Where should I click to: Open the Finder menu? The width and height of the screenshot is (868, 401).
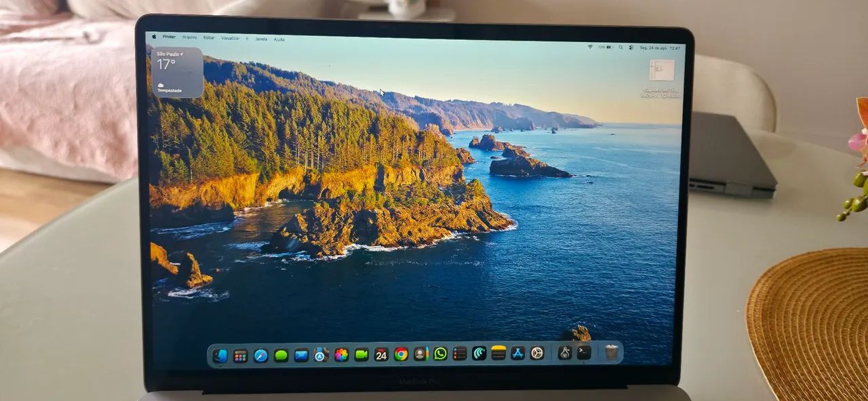tap(170, 37)
